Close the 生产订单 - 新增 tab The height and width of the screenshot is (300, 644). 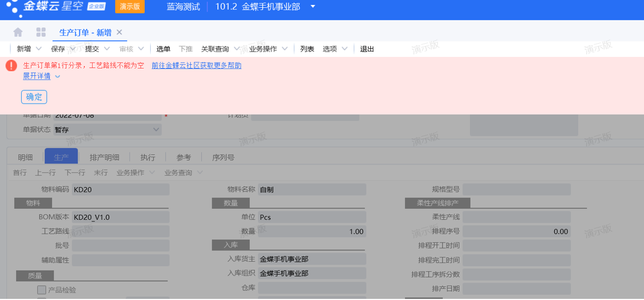pos(119,33)
